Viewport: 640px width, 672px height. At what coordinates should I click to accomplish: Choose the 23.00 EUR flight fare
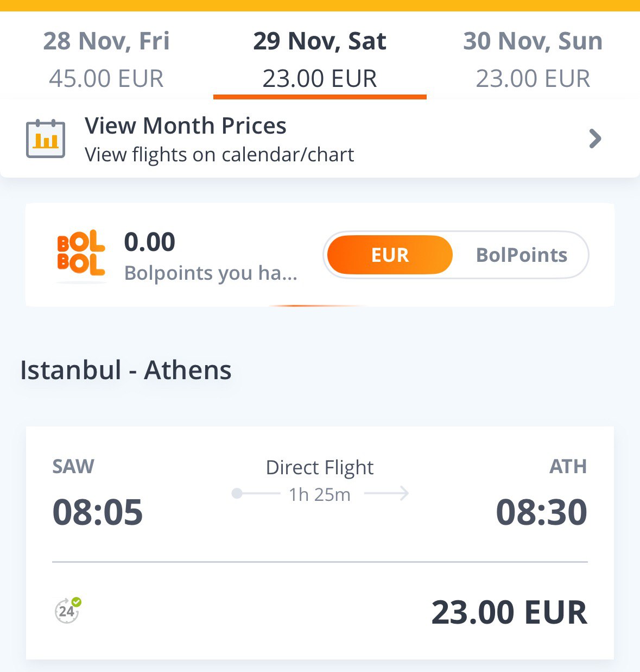coord(509,612)
